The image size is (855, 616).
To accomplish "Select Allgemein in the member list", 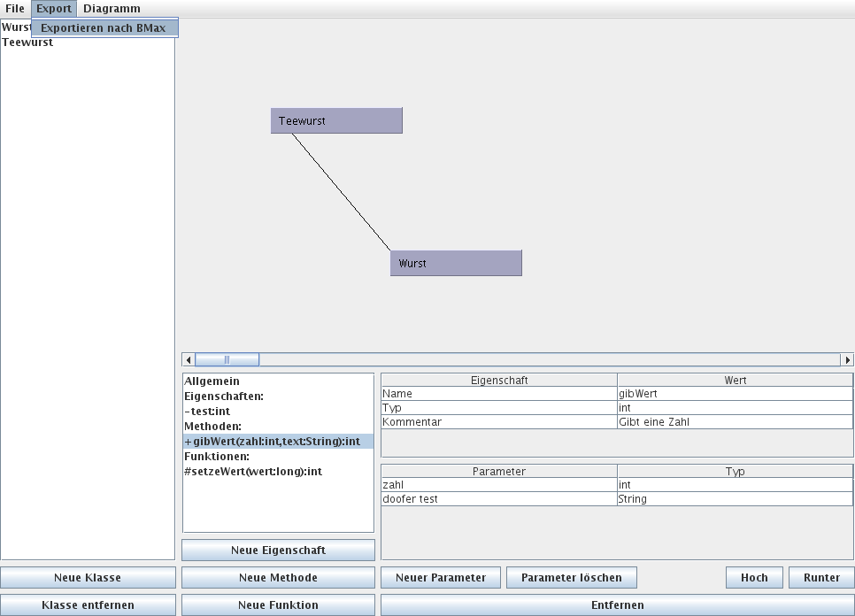I will point(212,381).
